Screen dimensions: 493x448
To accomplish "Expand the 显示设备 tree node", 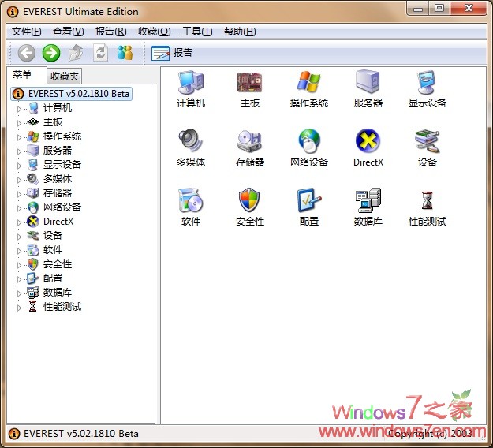I will point(19,166).
